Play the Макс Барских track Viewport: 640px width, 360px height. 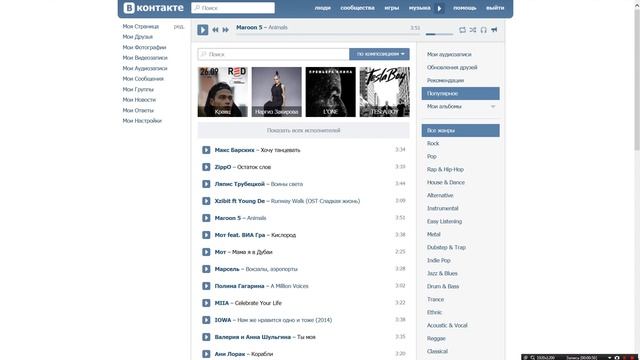tap(206, 150)
